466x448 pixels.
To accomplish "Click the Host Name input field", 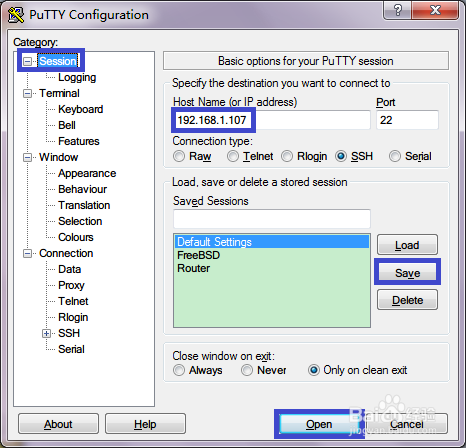I will point(272,120).
